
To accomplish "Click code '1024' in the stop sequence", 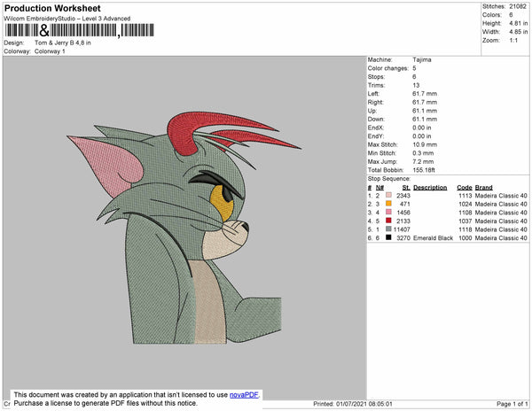I will 465,204.
